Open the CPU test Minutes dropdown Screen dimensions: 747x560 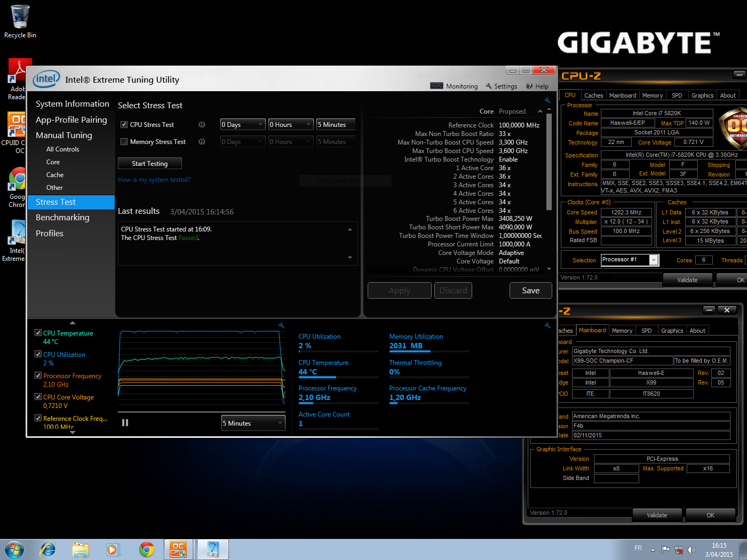[336, 125]
